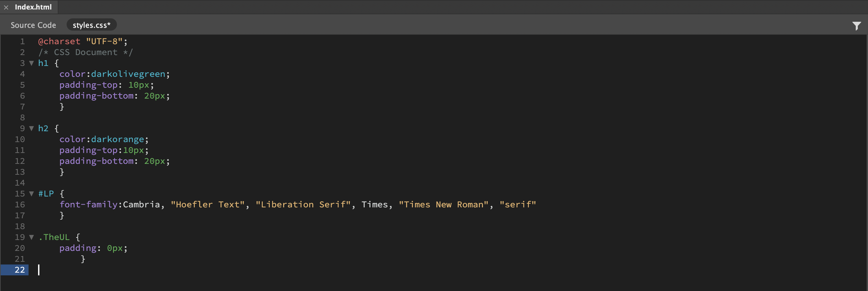
Task: Collapse the h1 rule block
Action: pyautogui.click(x=32, y=63)
